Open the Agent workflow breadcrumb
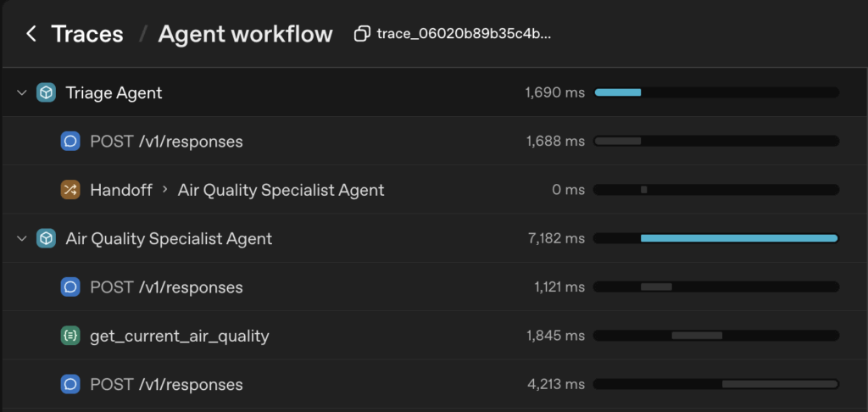 point(245,34)
